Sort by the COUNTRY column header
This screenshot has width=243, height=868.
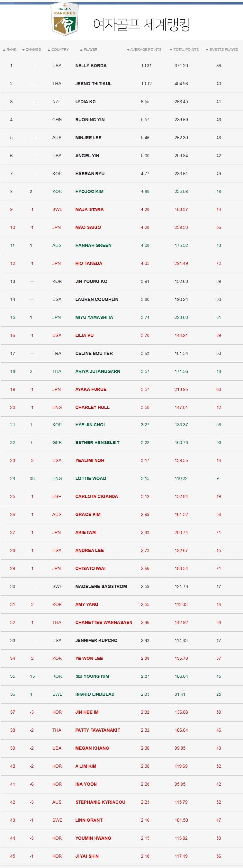point(58,50)
